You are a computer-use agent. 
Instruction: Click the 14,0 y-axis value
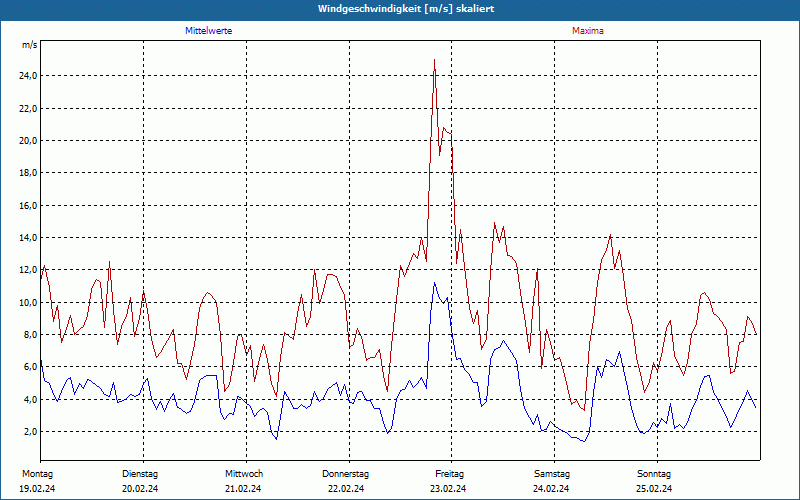28,238
